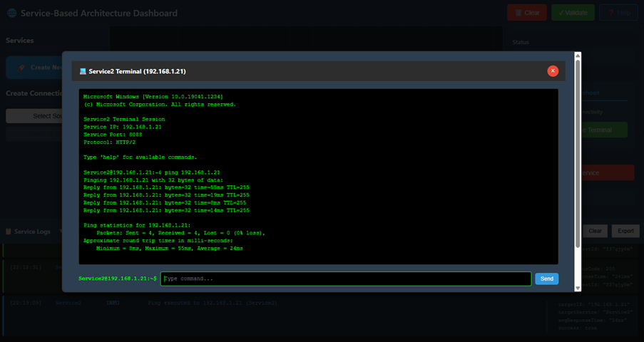This screenshot has width=644, height=342.
Task: Click the 'ping 192.168.1.21' command line
Action: [x=152, y=172]
